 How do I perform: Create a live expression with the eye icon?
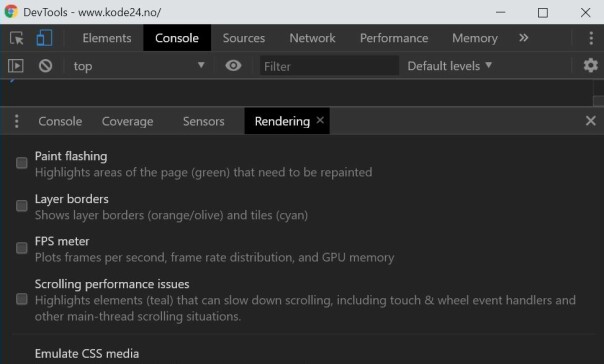click(x=233, y=65)
